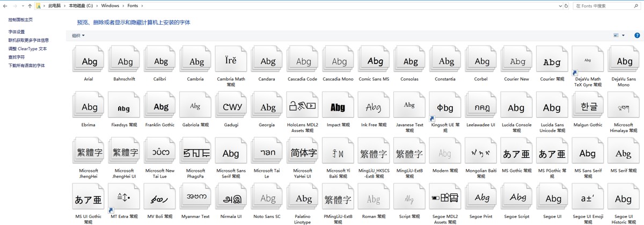Click the Fonts breadcrumb

(x=133, y=6)
